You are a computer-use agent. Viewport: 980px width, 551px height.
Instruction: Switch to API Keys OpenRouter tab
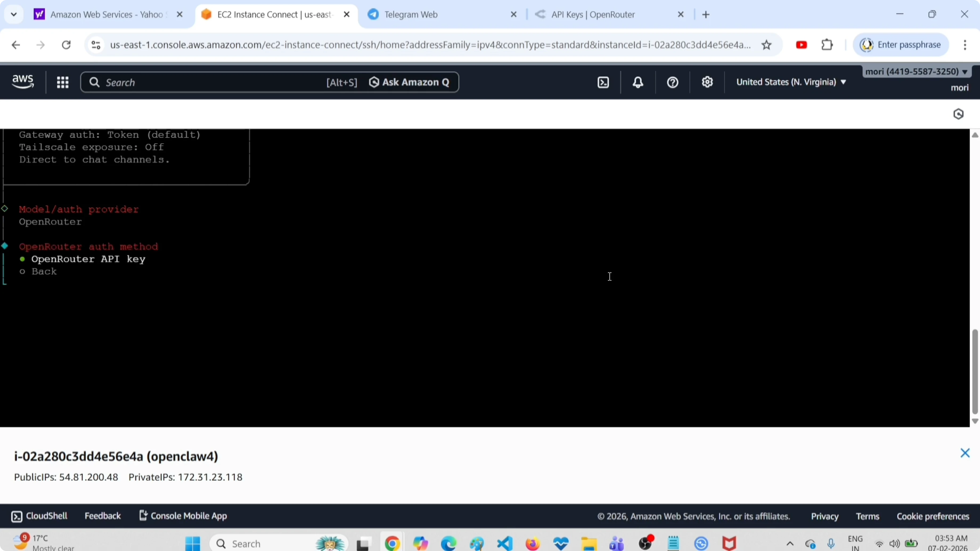pos(593,14)
